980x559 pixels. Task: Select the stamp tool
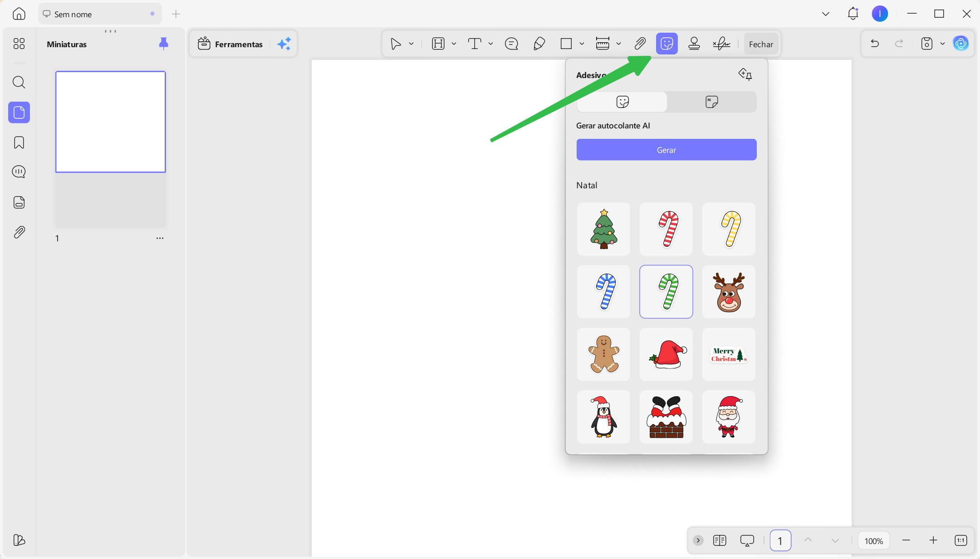click(694, 44)
